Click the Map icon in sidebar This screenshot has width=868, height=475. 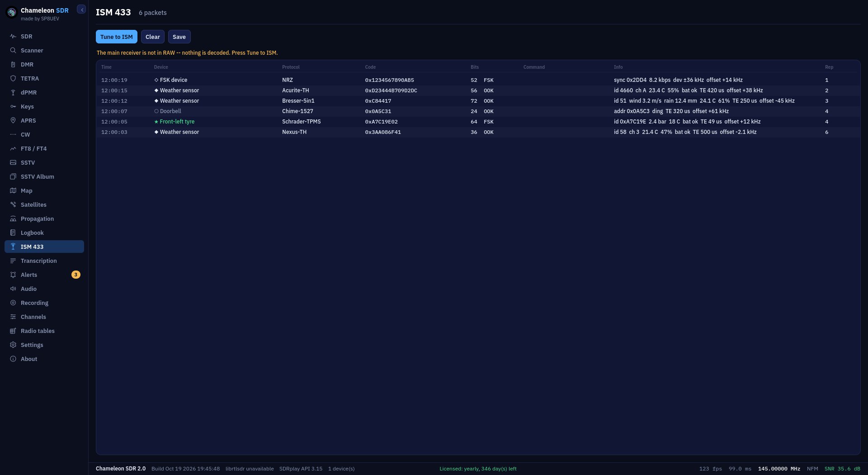tap(13, 190)
